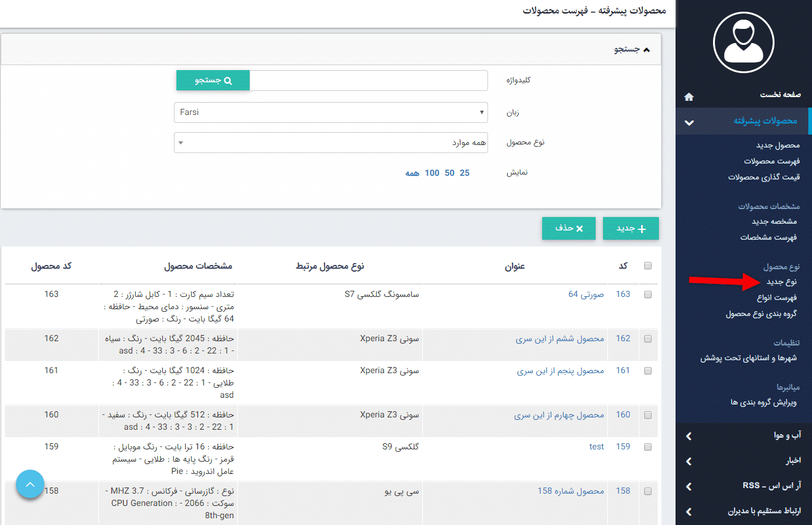Click the home icon beside صفحه نخست
The width and height of the screenshot is (812, 525).
[x=688, y=97]
